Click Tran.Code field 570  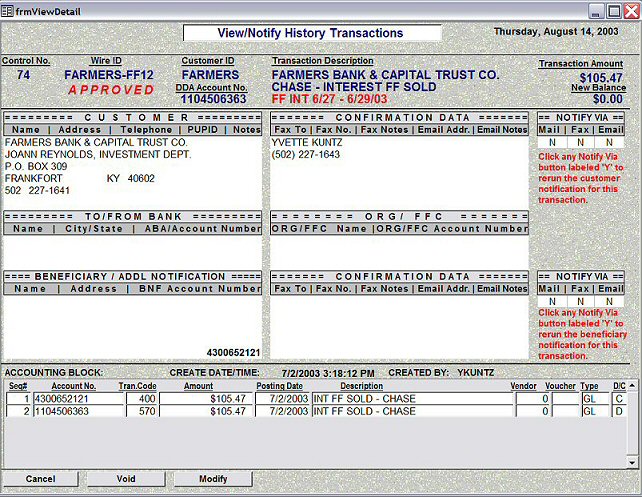(x=141, y=411)
